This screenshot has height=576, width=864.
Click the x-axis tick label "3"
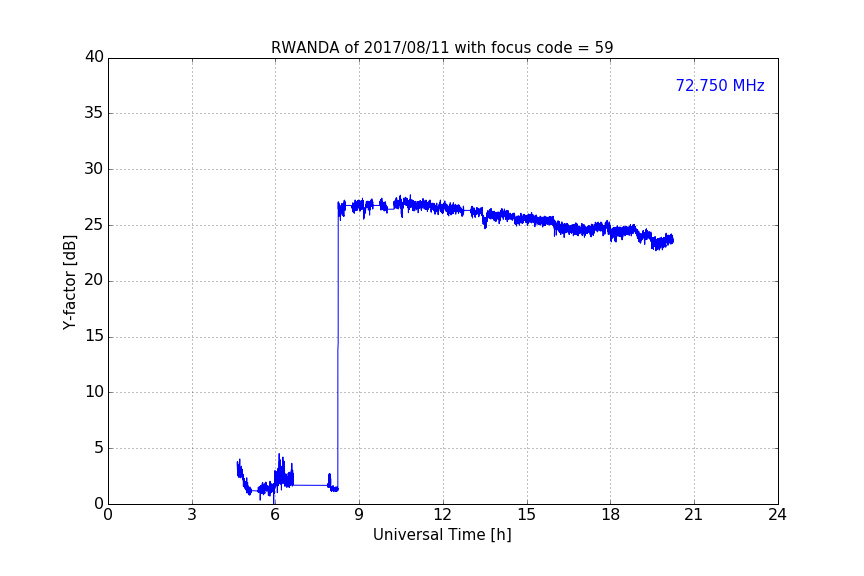click(x=192, y=515)
